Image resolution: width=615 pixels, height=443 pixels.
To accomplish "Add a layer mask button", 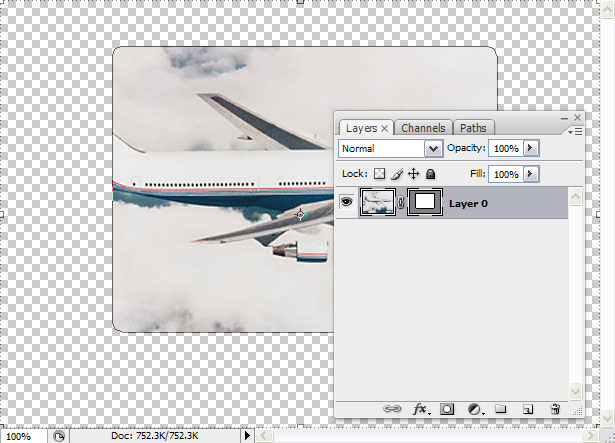I will point(448,409).
